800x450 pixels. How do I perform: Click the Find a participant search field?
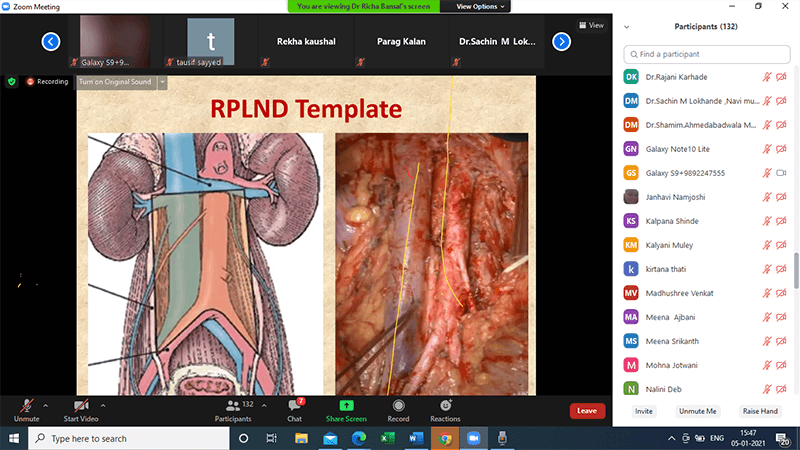pos(706,54)
